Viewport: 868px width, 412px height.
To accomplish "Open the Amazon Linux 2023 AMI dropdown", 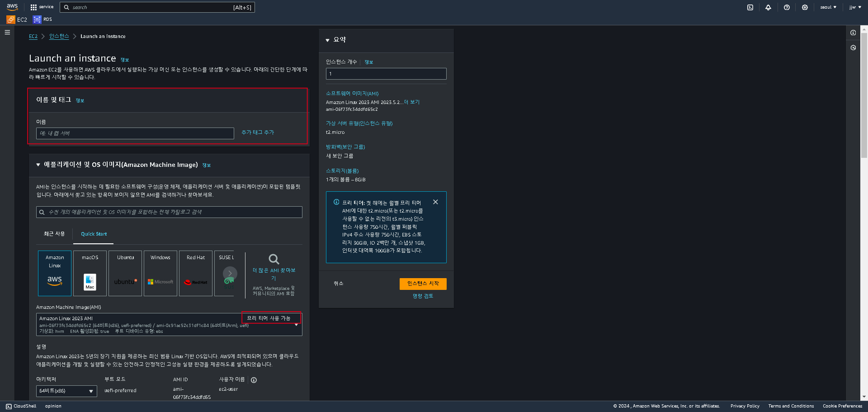I will click(x=169, y=324).
